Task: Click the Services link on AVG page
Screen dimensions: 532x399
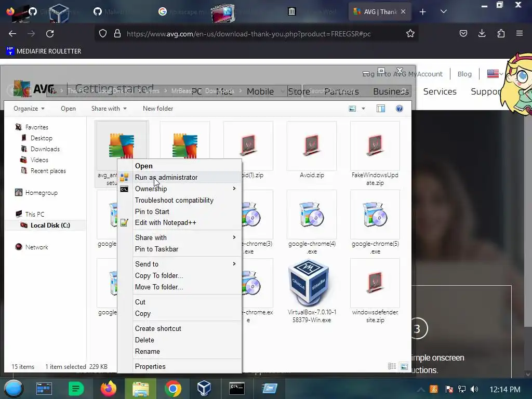Action: (x=440, y=91)
